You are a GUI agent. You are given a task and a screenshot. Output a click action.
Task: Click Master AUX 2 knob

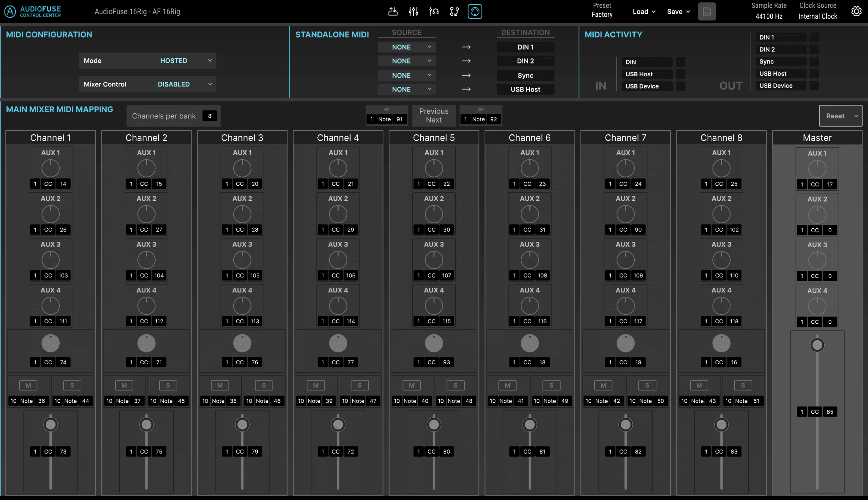click(817, 215)
